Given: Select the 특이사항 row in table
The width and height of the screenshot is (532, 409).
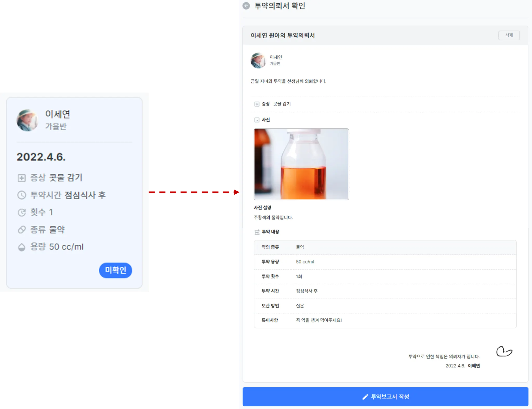Looking at the screenshot, I should point(385,320).
